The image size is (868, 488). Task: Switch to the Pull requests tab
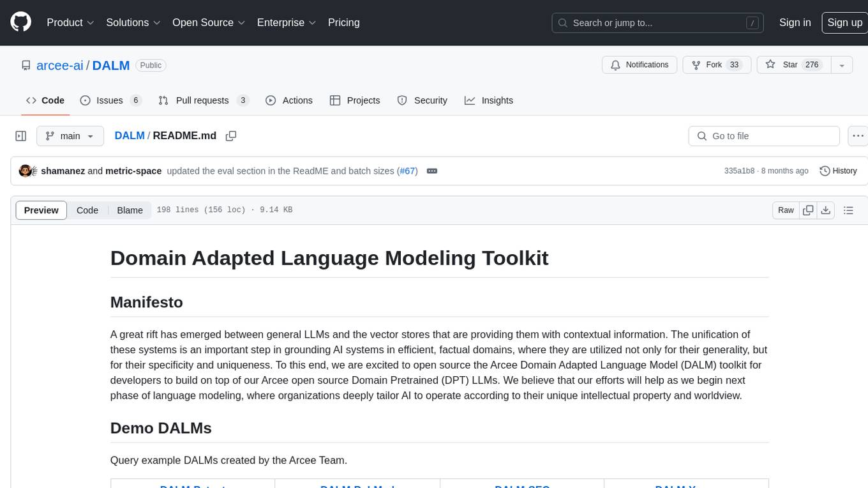coord(204,100)
